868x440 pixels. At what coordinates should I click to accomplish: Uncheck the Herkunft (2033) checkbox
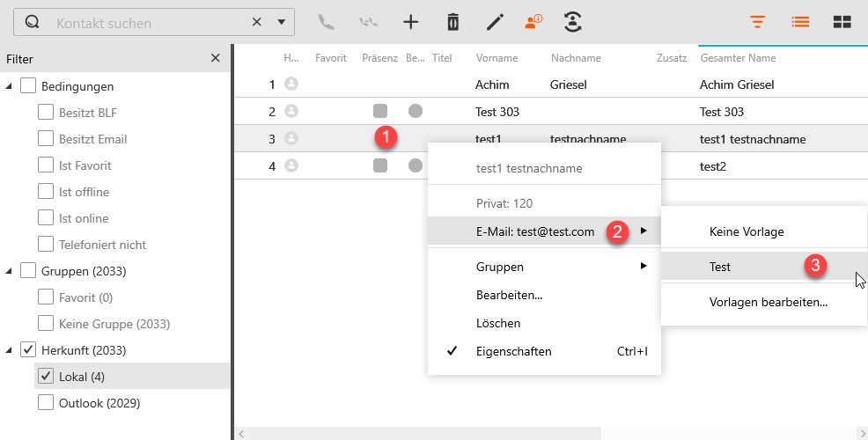28,349
